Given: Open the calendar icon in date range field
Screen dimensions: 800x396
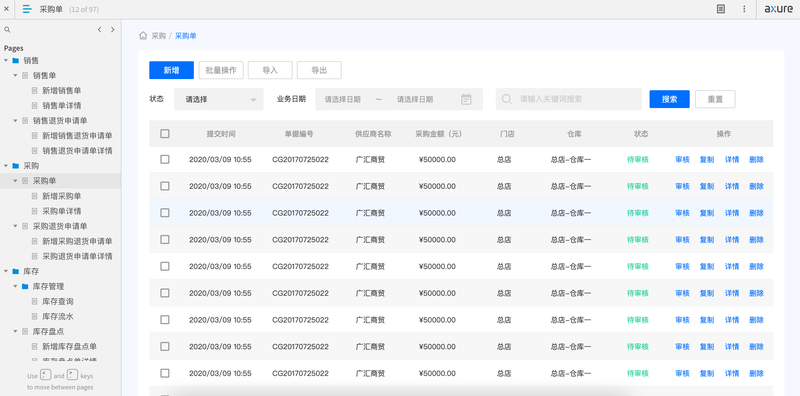Looking at the screenshot, I should pos(466,99).
